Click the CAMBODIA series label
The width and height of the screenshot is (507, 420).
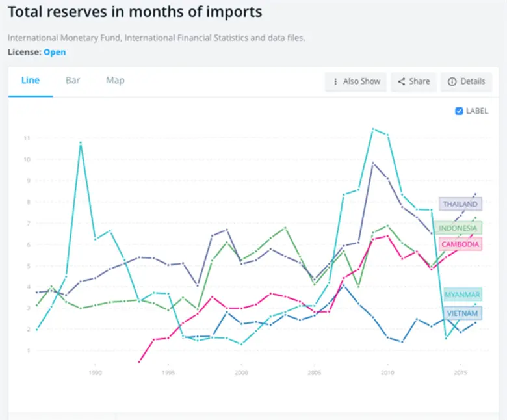[460, 244]
